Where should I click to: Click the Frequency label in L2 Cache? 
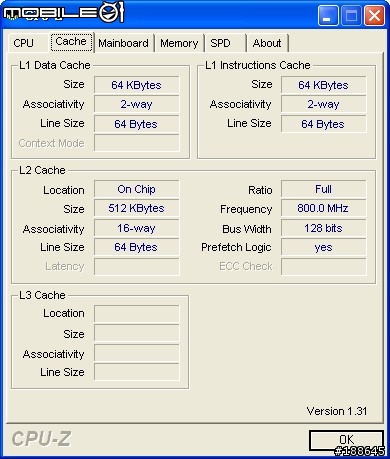pos(246,210)
